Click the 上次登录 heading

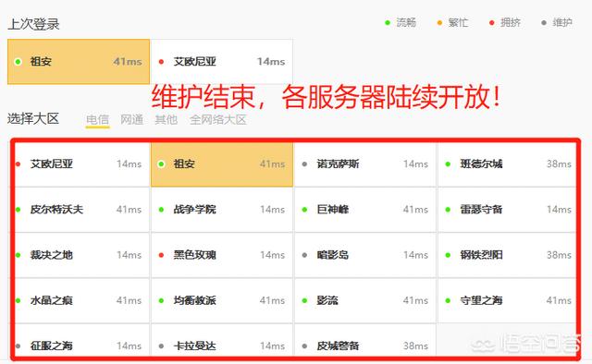(x=33, y=25)
